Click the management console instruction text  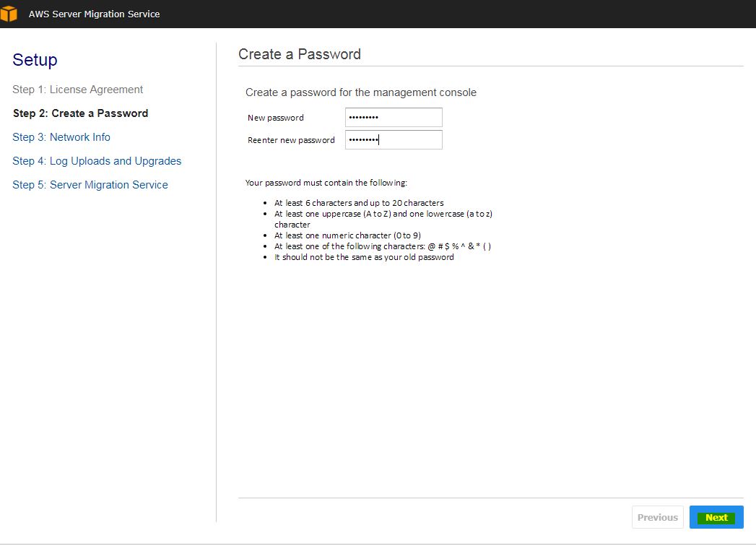(x=361, y=92)
